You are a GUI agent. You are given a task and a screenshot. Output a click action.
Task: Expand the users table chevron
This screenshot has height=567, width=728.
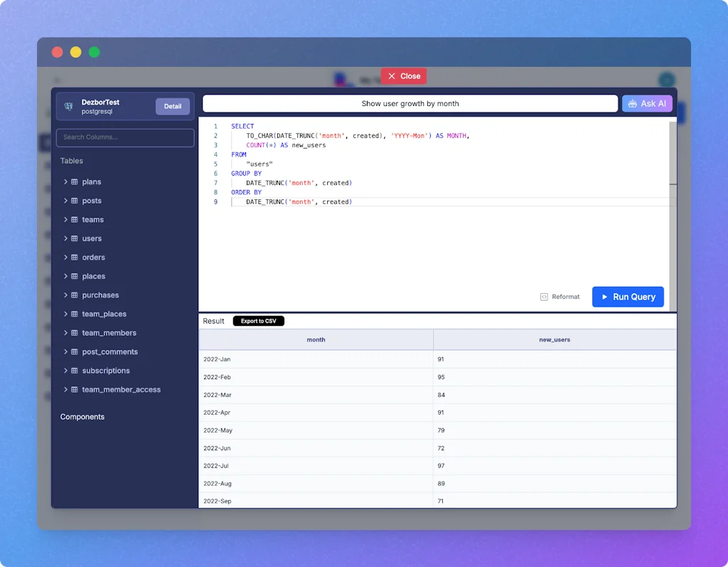tap(65, 238)
